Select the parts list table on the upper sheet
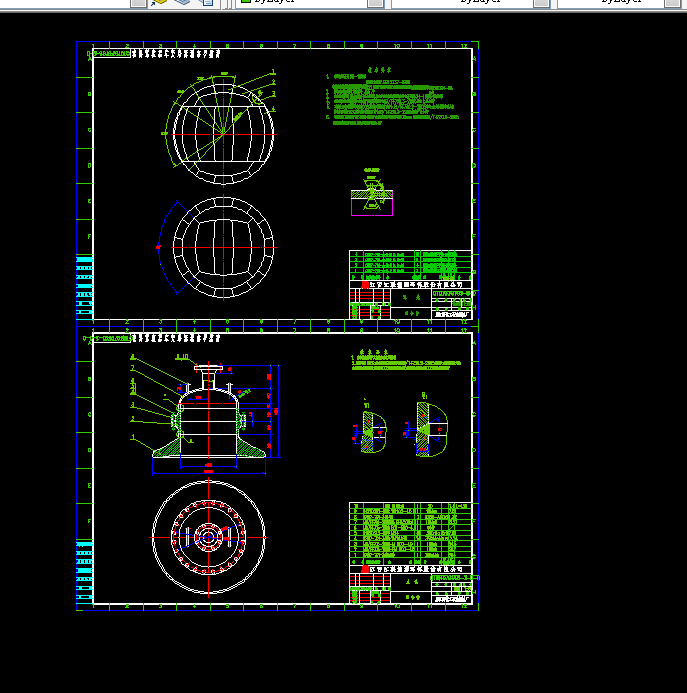The image size is (687, 693). (x=410, y=265)
